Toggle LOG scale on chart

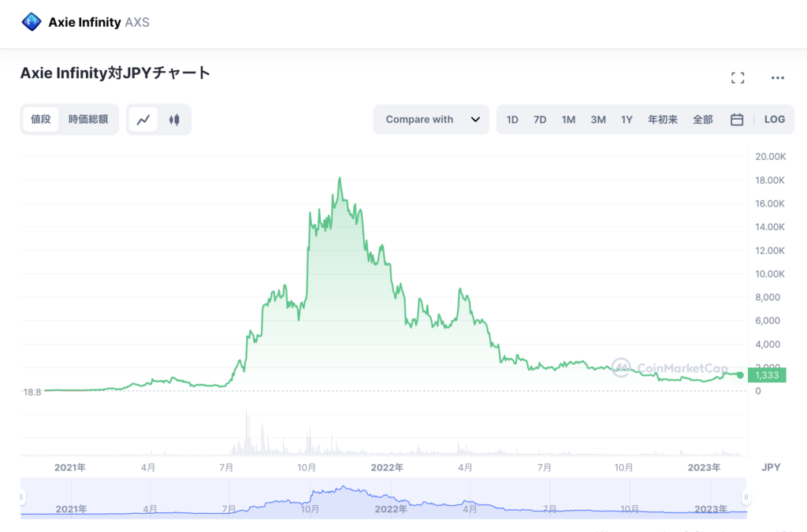pyautogui.click(x=774, y=120)
